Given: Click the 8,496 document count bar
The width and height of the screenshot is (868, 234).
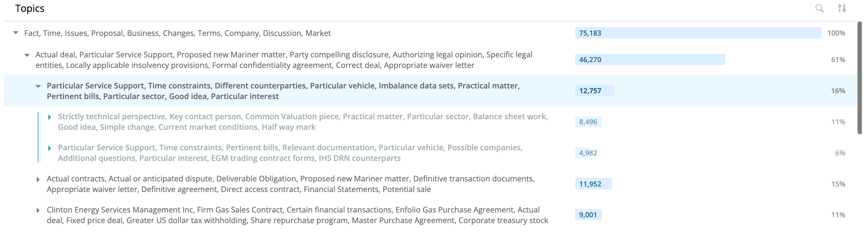Looking at the screenshot, I should click(x=588, y=121).
